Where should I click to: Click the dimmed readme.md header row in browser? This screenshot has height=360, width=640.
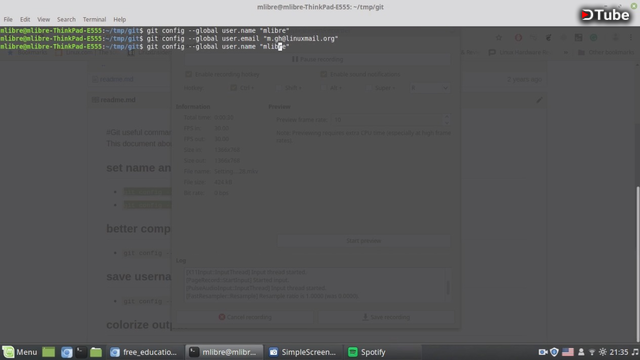pos(318,100)
